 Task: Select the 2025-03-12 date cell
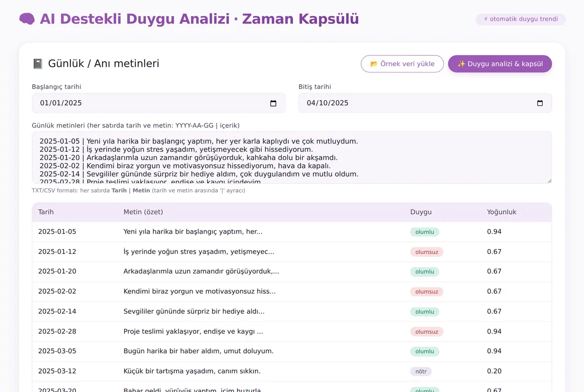57,371
